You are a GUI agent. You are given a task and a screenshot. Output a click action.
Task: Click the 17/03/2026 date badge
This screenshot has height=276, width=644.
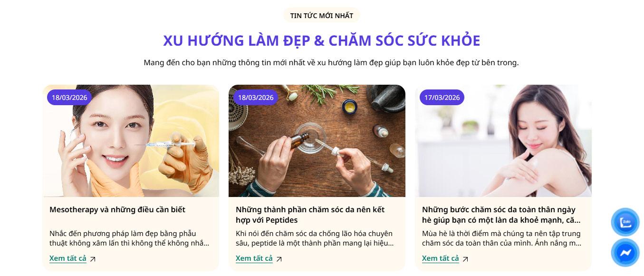442,98
